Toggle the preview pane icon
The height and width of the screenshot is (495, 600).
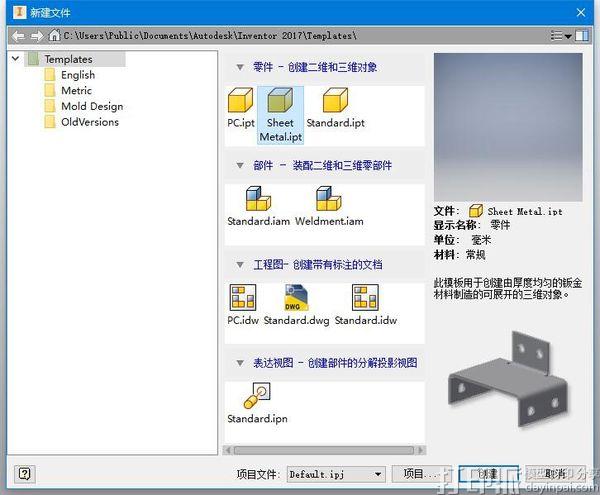[582, 36]
